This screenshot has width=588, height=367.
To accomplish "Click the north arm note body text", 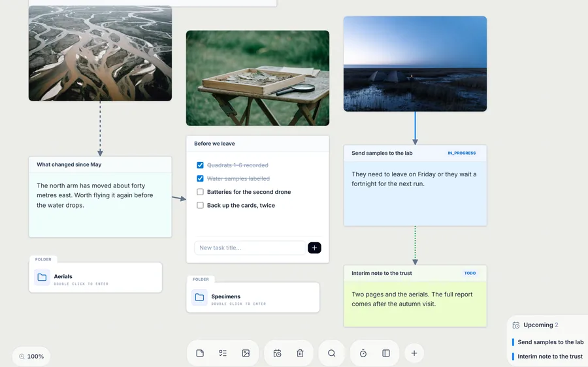I will tap(95, 195).
